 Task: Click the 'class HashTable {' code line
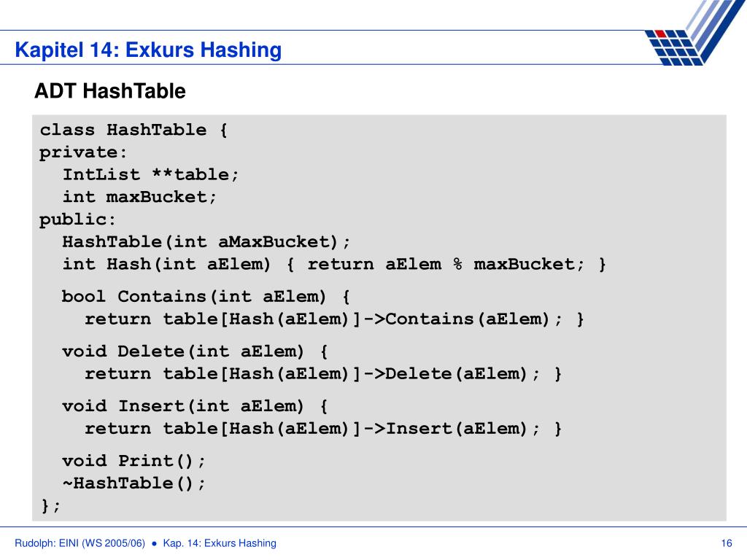click(x=133, y=130)
